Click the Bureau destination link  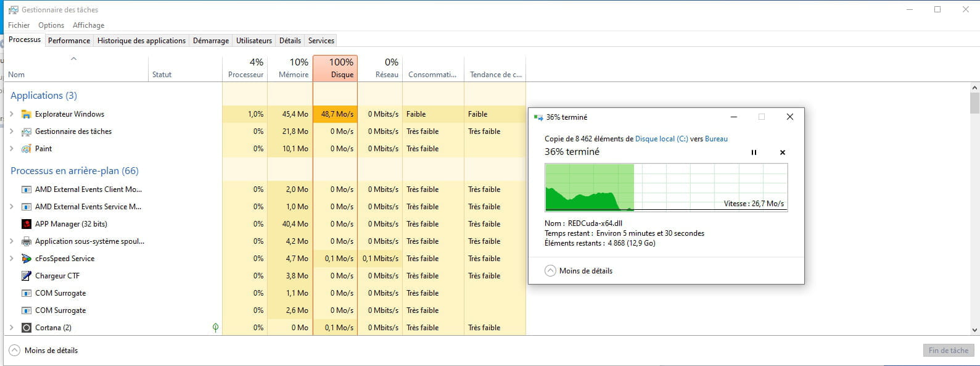pyautogui.click(x=716, y=139)
